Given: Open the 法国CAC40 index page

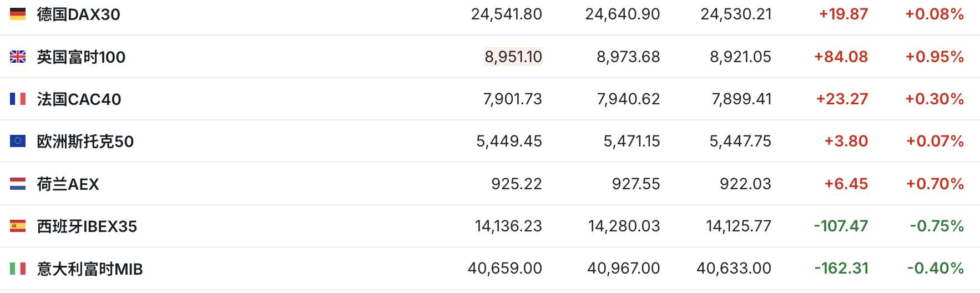Looking at the screenshot, I should 79,99.
